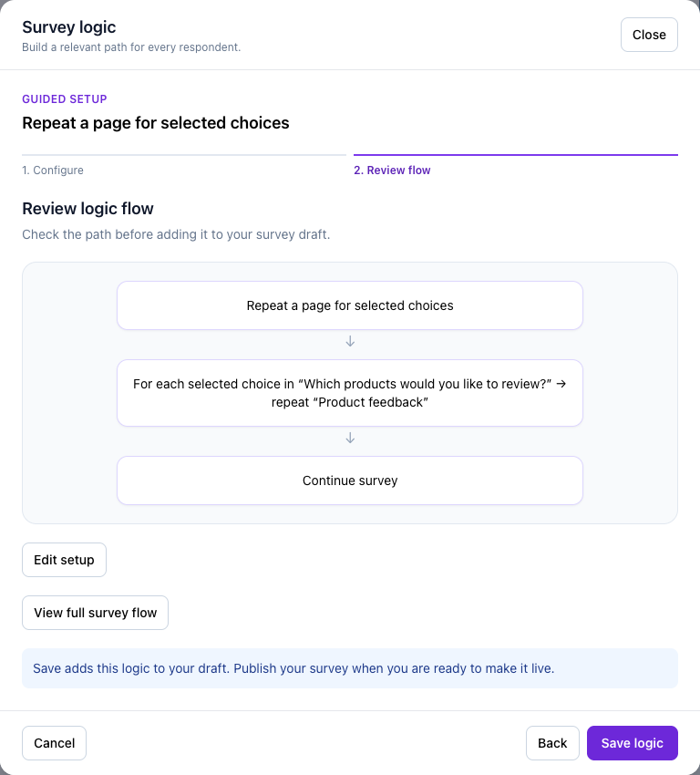
Task: Click the gray progress bar above Configure
Action: (x=184, y=155)
